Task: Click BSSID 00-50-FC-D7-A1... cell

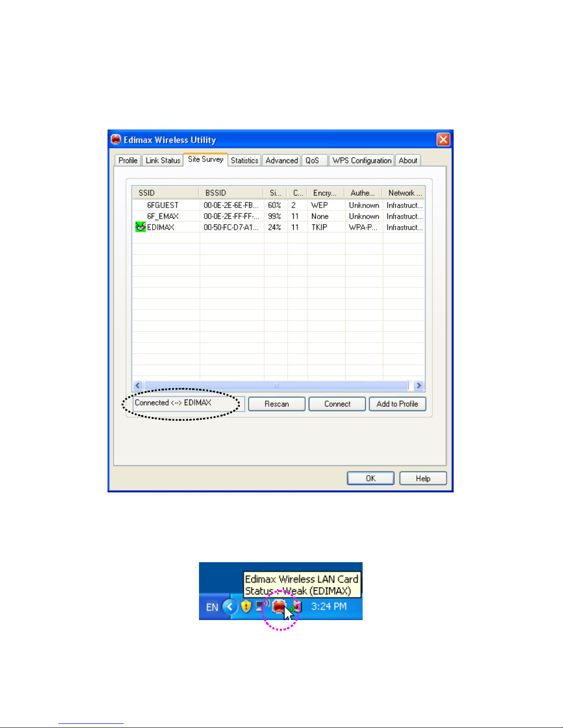Action: [x=231, y=227]
